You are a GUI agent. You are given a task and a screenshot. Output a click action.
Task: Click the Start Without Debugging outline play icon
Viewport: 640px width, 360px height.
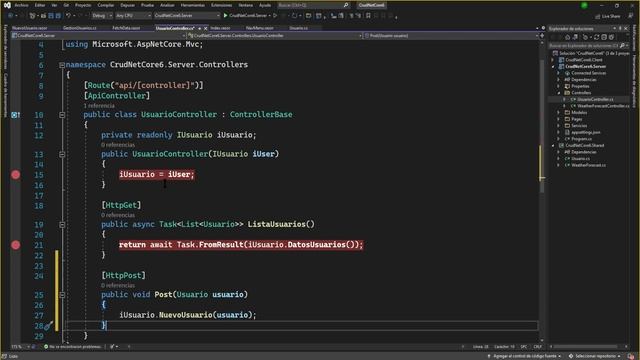(275, 16)
